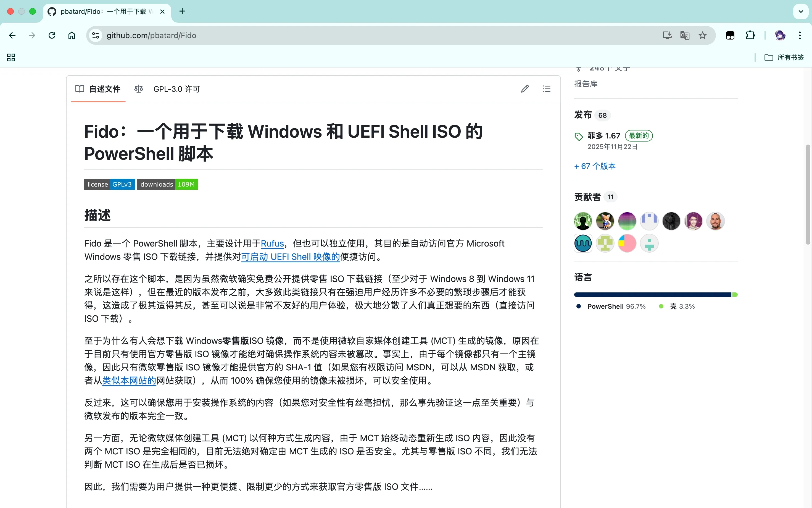The image size is (812, 508).
Task: Open the 所有书签 bookmarks folder
Action: tap(784, 57)
